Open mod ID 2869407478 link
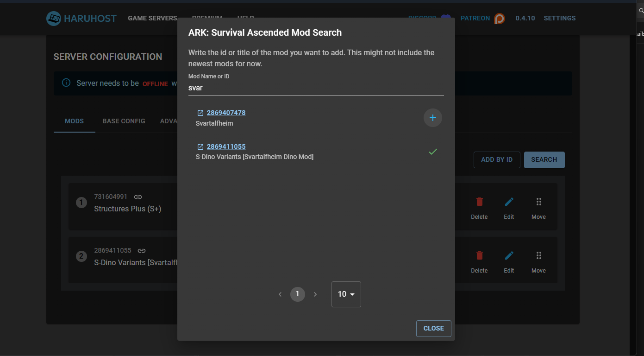Viewport: 644px width, 356px height. point(226,113)
